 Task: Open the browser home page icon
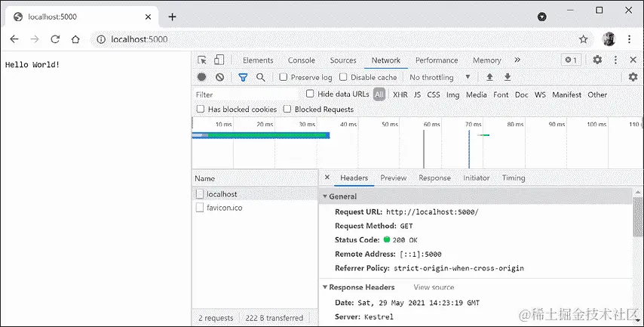(x=75, y=39)
